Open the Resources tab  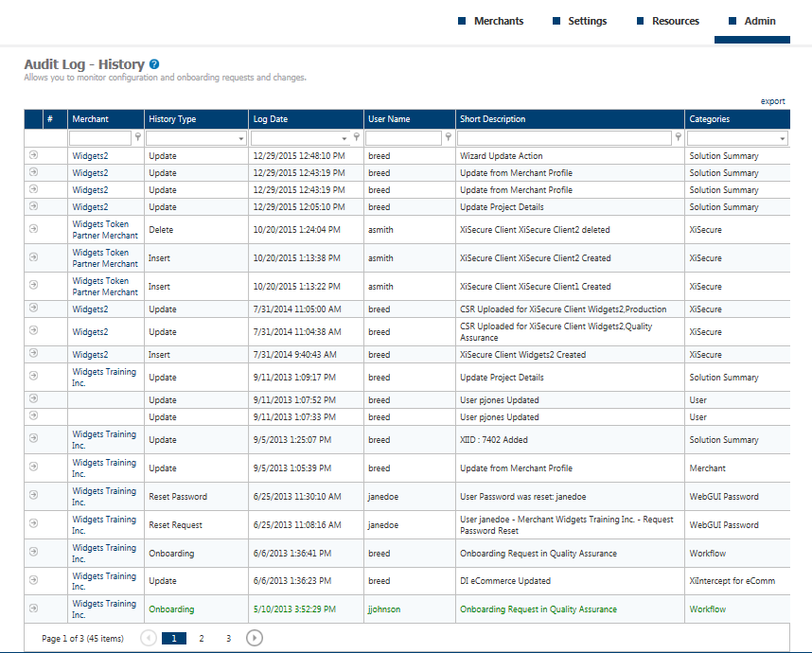674,21
